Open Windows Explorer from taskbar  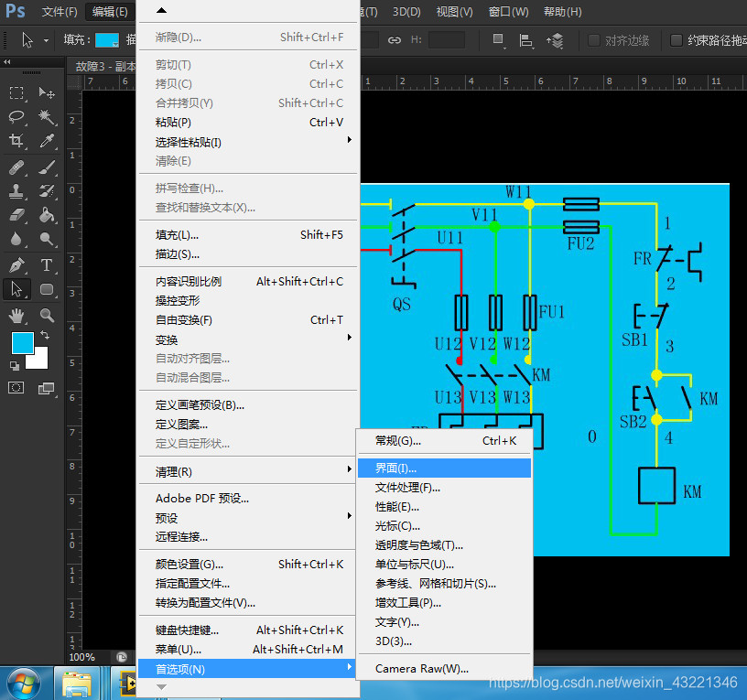coord(76,684)
